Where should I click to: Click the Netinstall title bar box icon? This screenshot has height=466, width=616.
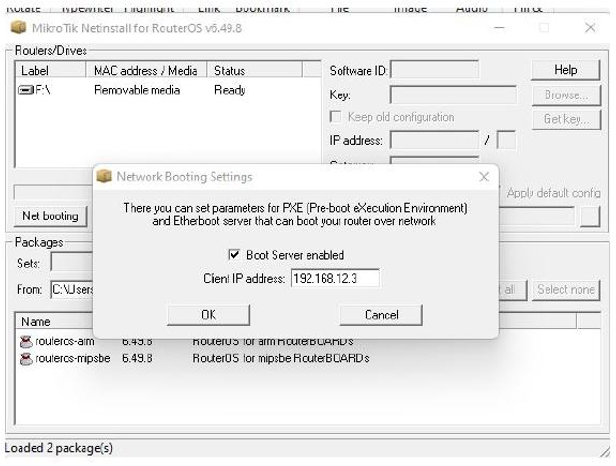point(18,28)
